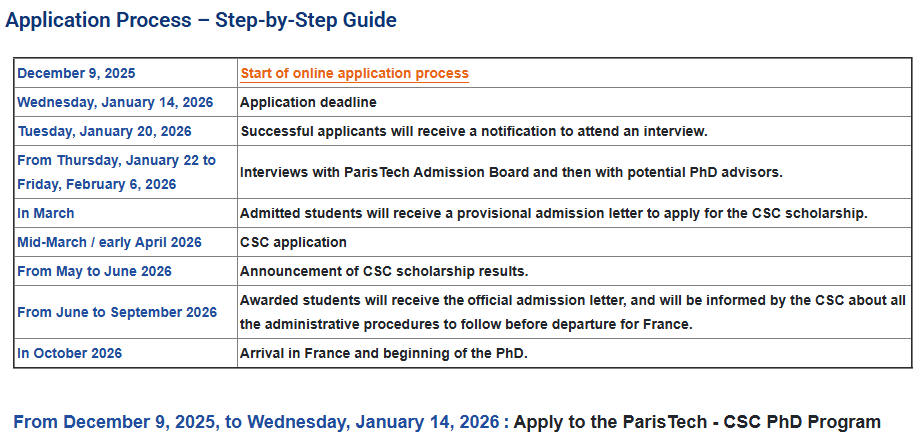
Task: Click the Tuesday, January 20, 2026 date cell
Action: point(104,131)
